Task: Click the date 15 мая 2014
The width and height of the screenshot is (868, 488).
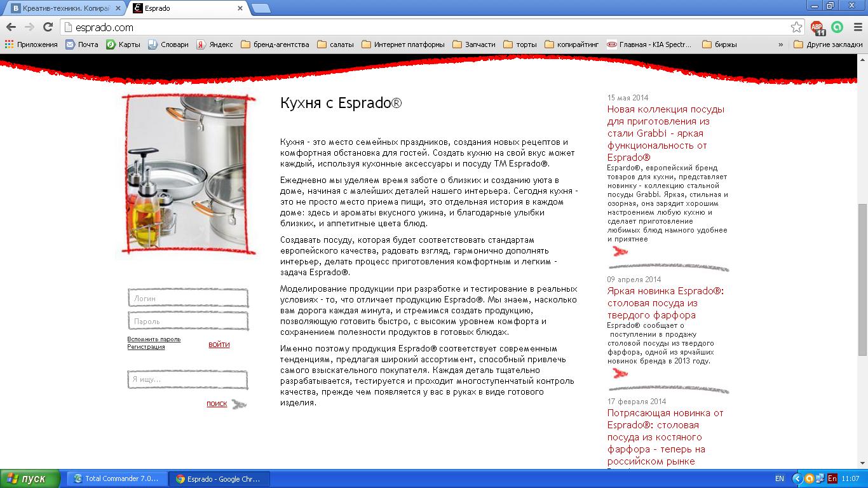Action: [x=628, y=98]
